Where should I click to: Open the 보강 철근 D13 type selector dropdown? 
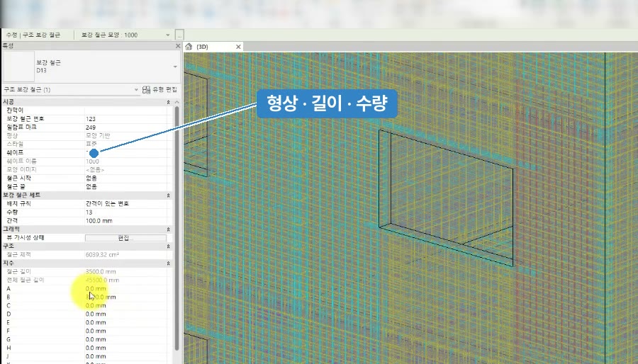tap(175, 67)
